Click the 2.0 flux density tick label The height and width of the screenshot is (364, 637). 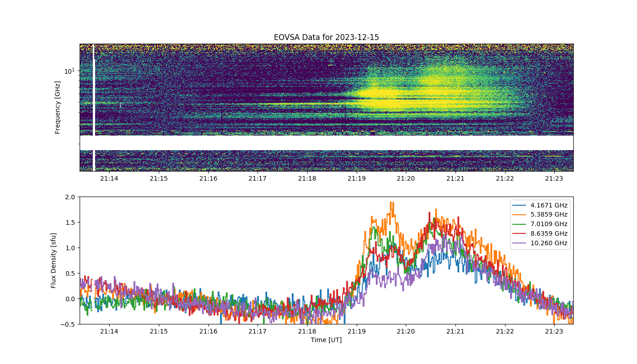pyautogui.click(x=71, y=197)
